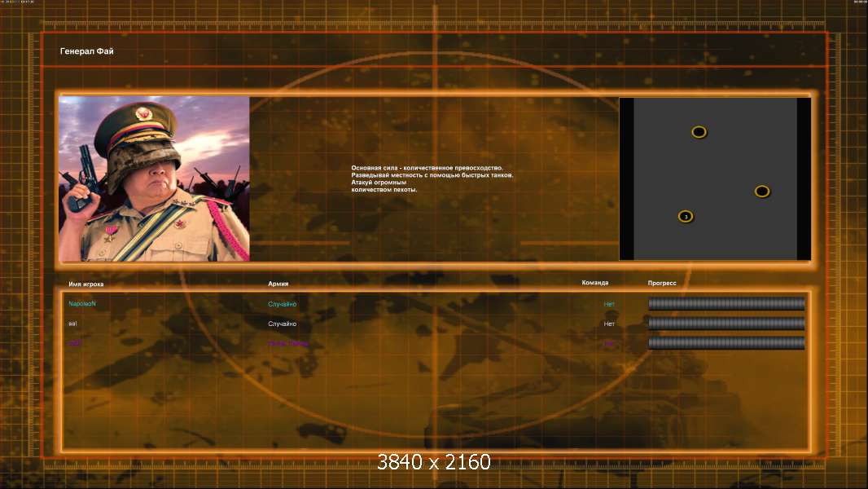Click the cap badge on general's hat
Viewport: 868px width, 489px height.
click(143, 113)
